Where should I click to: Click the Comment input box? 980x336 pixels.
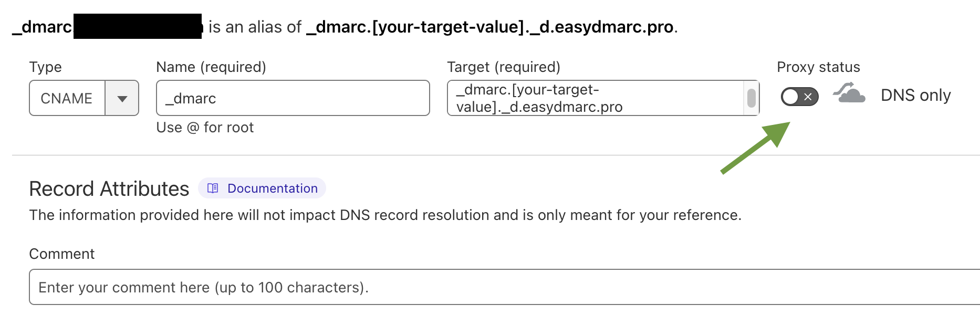click(x=504, y=287)
